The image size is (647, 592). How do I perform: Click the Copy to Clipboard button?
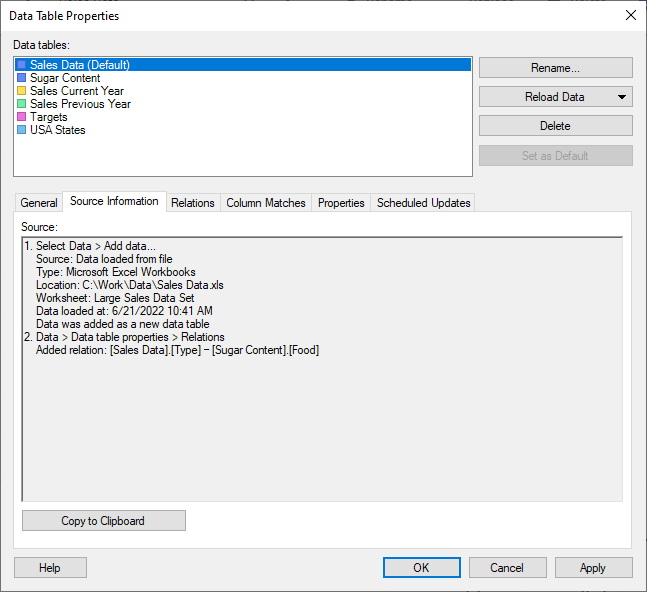[x=104, y=521]
